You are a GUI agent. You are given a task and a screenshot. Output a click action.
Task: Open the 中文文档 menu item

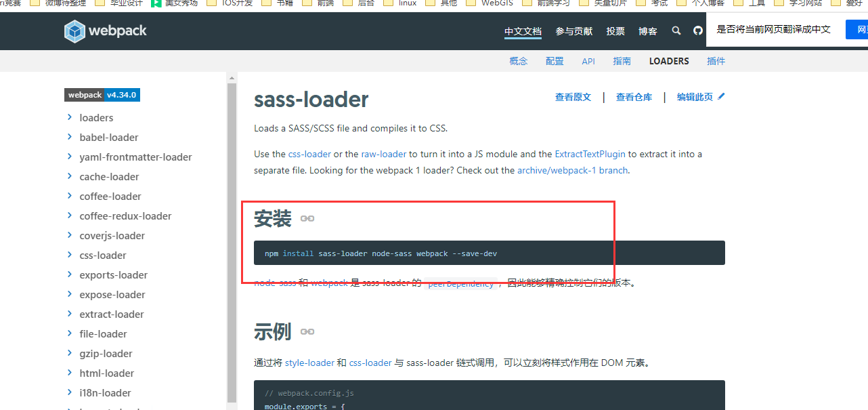[523, 31]
